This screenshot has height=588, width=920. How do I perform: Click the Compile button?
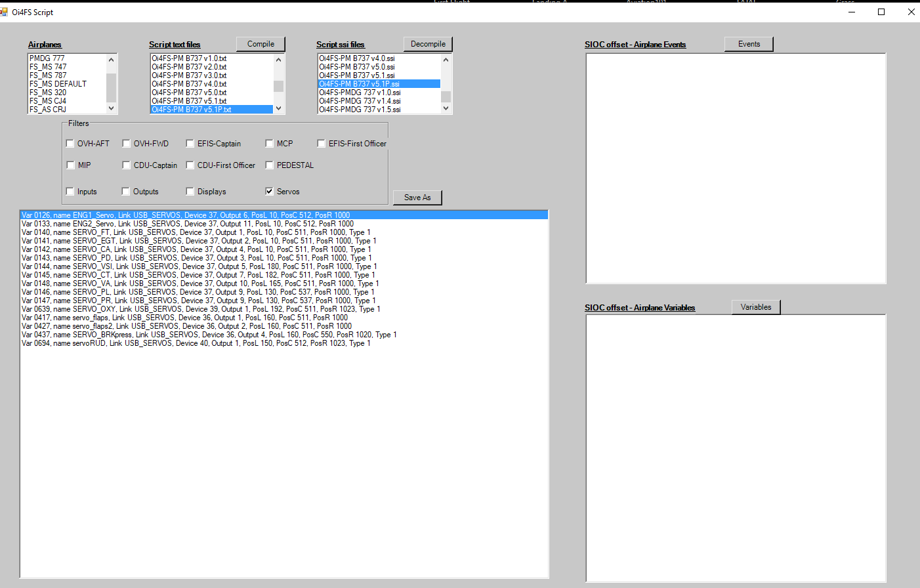coord(261,44)
